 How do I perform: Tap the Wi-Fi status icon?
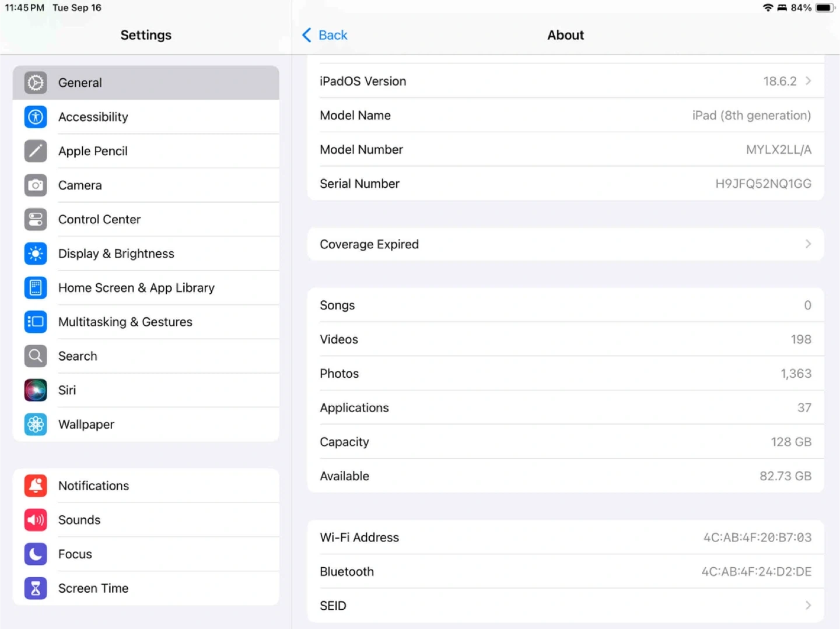tap(768, 8)
